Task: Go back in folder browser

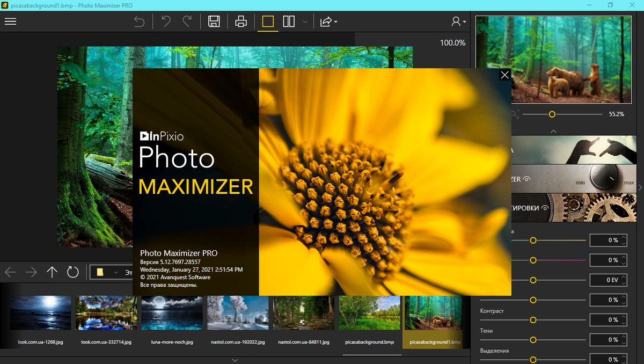Action: coord(10,272)
